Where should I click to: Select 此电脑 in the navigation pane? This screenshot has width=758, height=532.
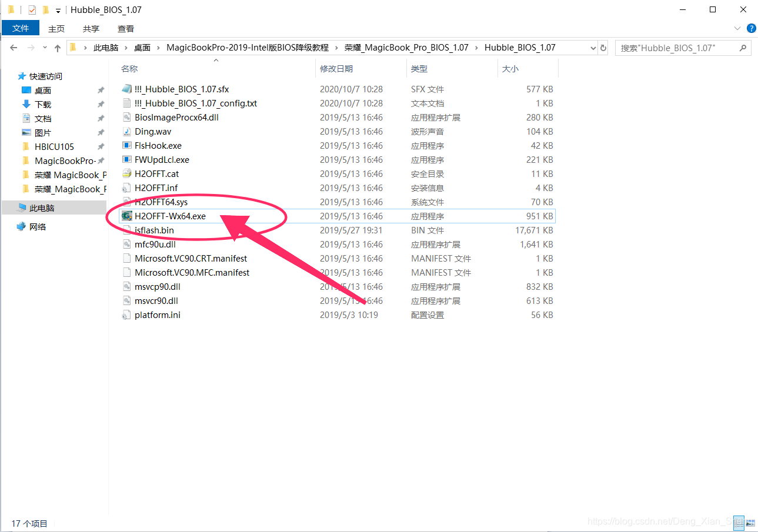[x=42, y=208]
